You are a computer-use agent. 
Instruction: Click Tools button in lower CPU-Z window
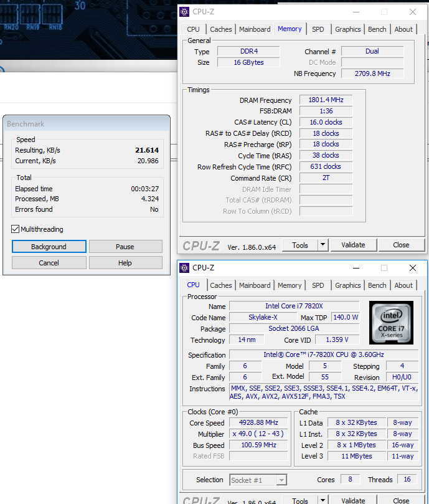point(300,500)
